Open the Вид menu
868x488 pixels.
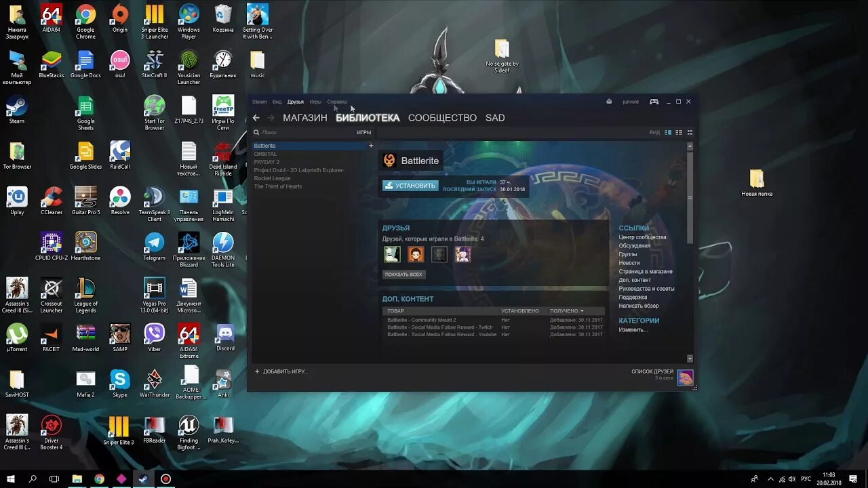tap(277, 102)
